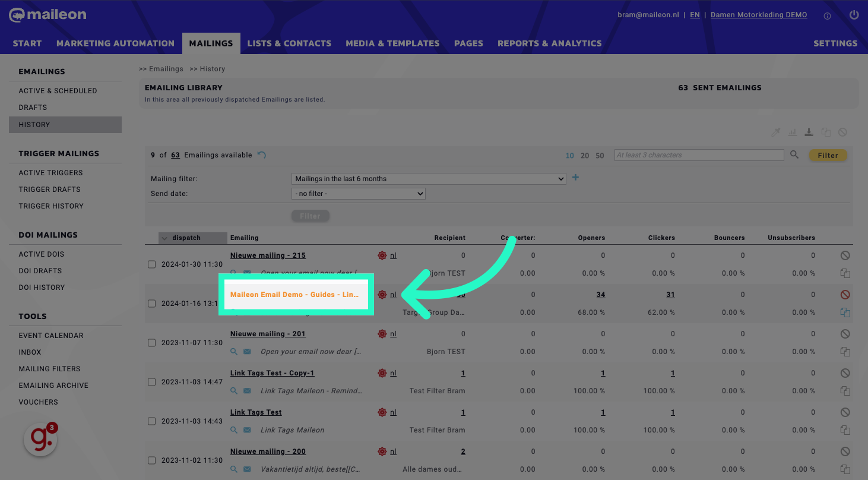Check the box for 2023-11-03 14:47 mailing

[x=151, y=382]
